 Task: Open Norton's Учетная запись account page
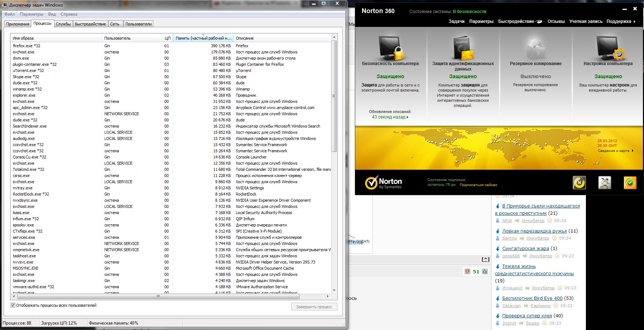586,21
